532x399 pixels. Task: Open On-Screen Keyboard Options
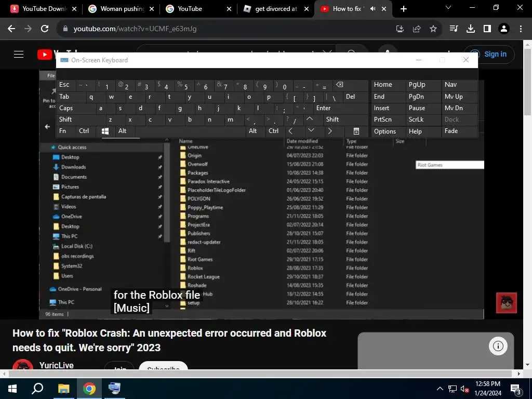(x=388, y=131)
